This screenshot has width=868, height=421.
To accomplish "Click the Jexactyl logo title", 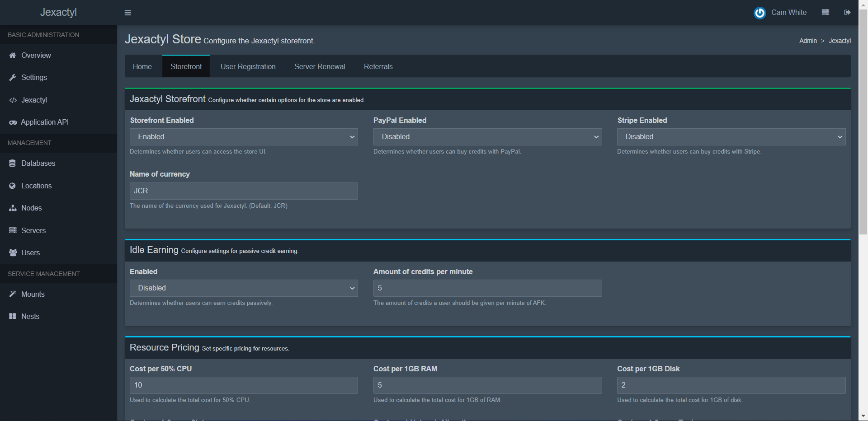I will pyautogui.click(x=58, y=12).
